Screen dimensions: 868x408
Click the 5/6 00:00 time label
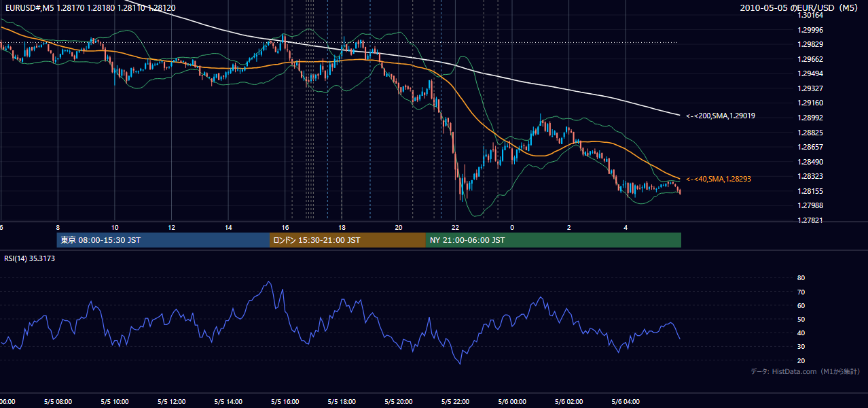point(512,402)
